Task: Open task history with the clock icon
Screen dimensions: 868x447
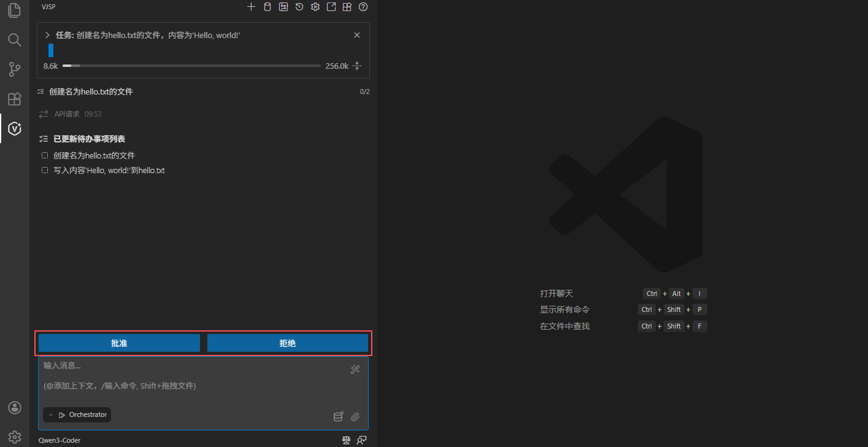Action: tap(299, 7)
